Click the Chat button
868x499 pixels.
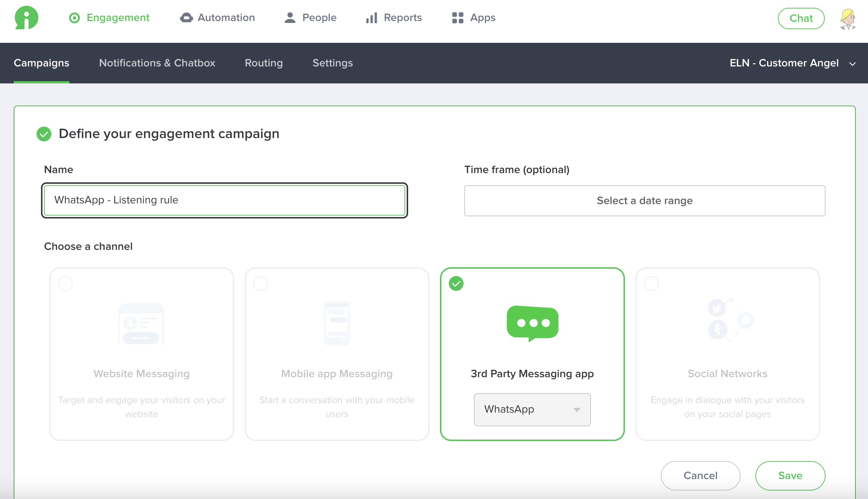tap(801, 18)
